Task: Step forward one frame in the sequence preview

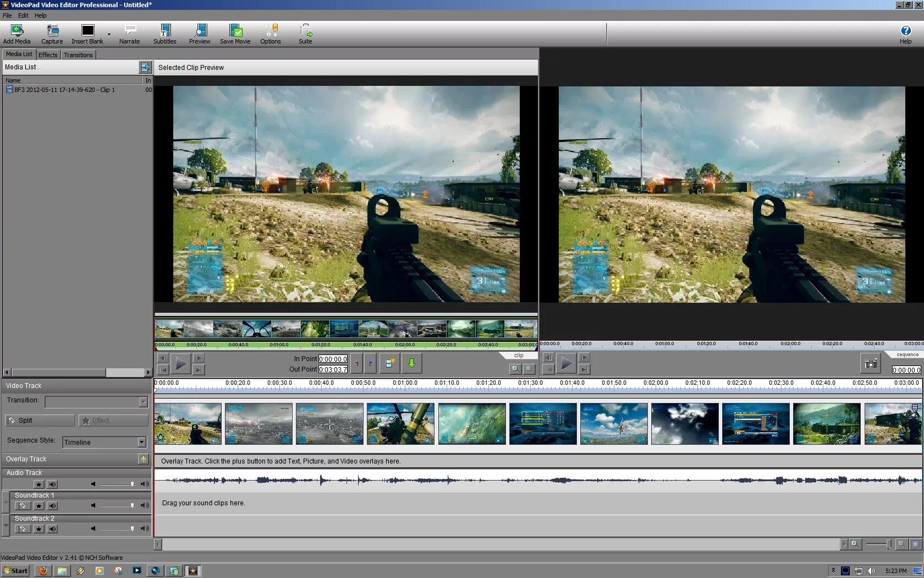Action: 584,358
